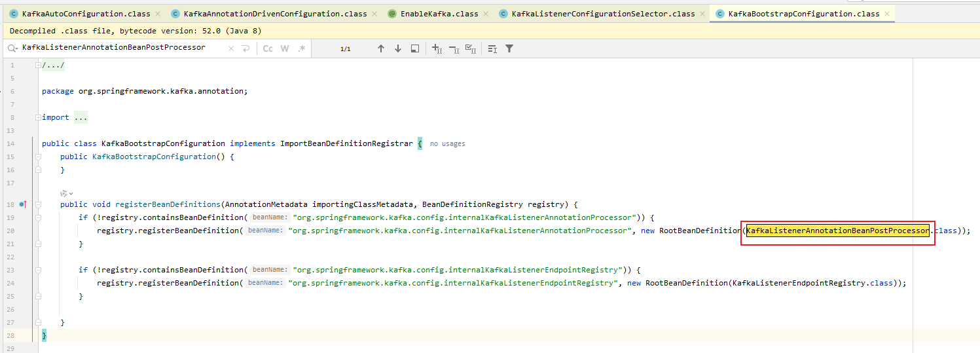
Task: Switch to KafkaListenerConfigurationSelector.class tab
Action: [x=603, y=14]
